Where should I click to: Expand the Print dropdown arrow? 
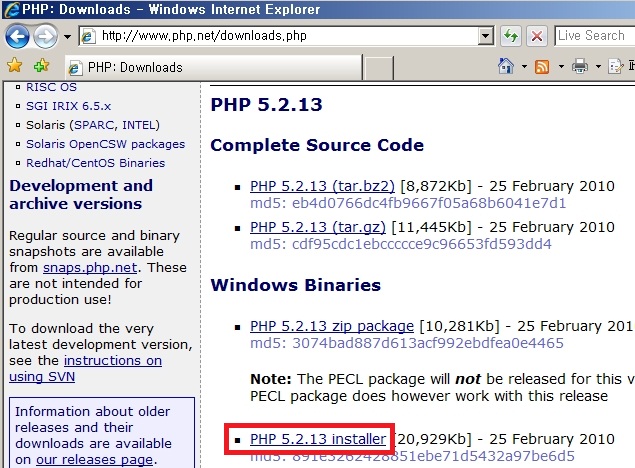coord(598,66)
